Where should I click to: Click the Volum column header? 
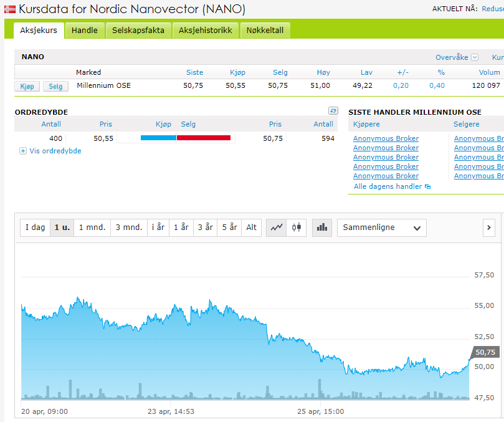(490, 72)
